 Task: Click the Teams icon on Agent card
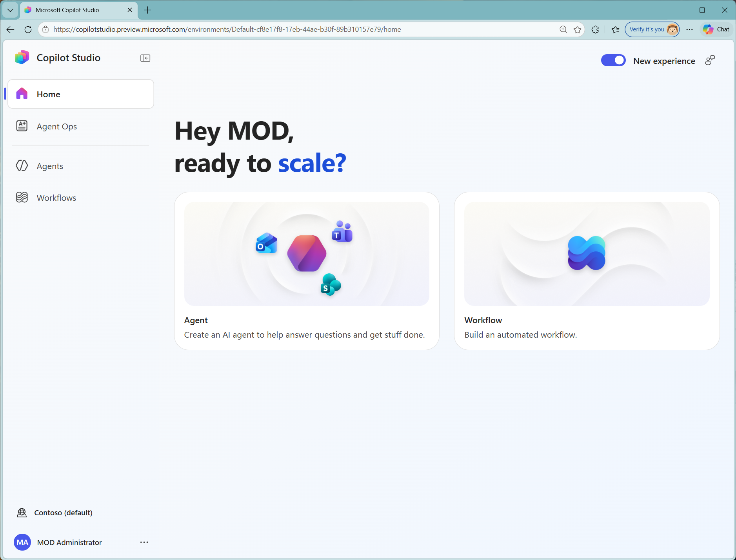(342, 231)
